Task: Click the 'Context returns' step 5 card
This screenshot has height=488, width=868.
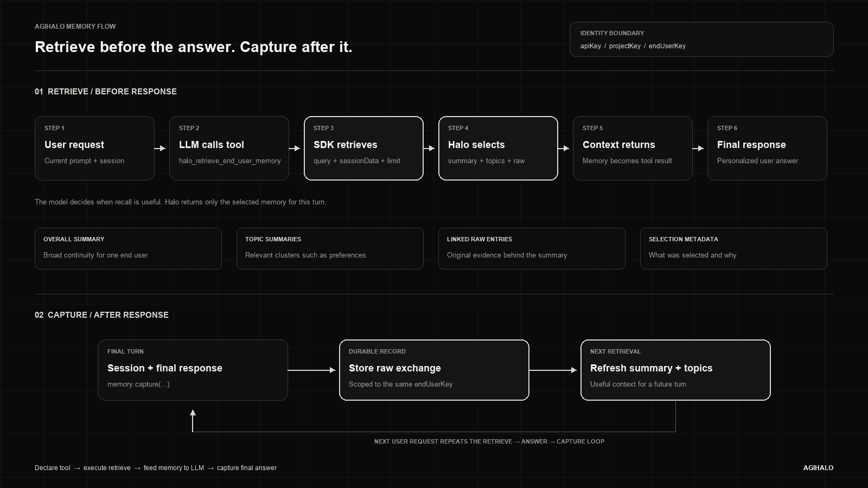Action: 633,148
